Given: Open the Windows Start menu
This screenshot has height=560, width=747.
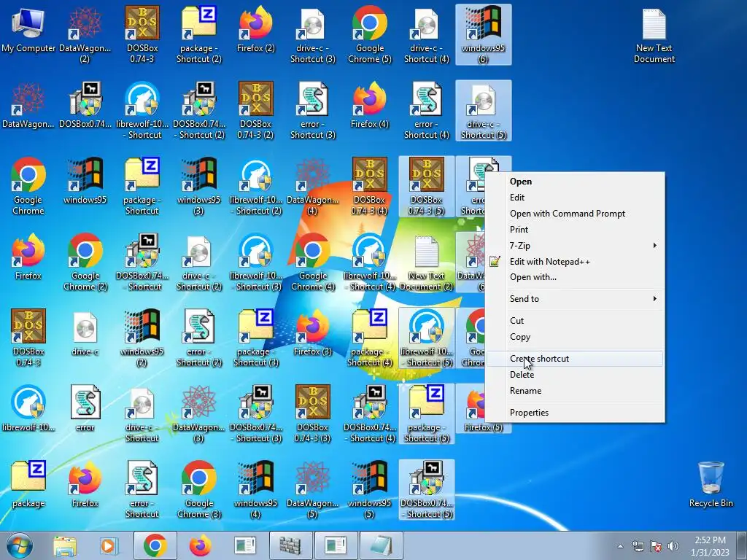Looking at the screenshot, I should [20, 545].
